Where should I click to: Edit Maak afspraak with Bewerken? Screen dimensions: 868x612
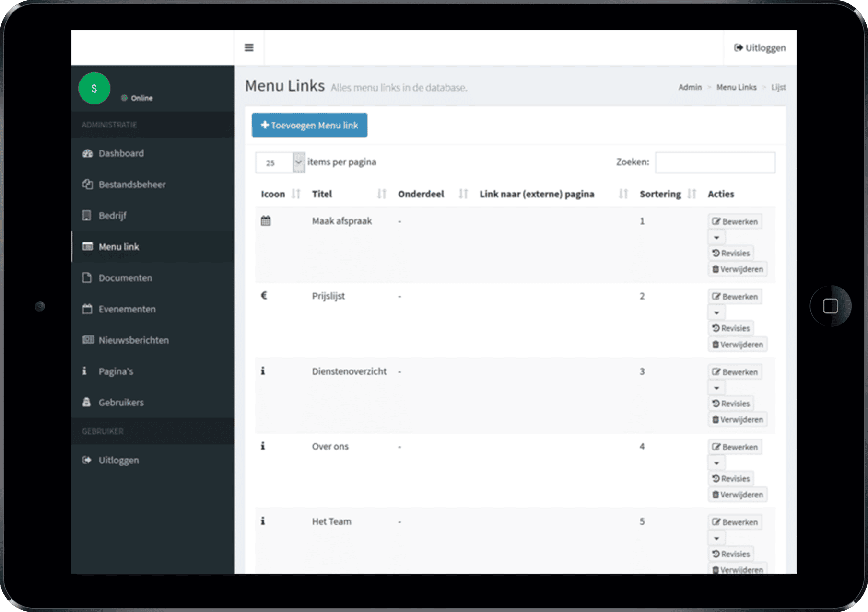(735, 221)
